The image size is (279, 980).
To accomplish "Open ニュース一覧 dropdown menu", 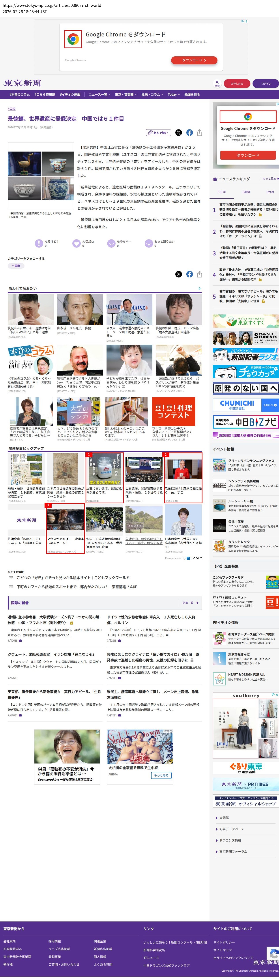I will click(x=99, y=94).
